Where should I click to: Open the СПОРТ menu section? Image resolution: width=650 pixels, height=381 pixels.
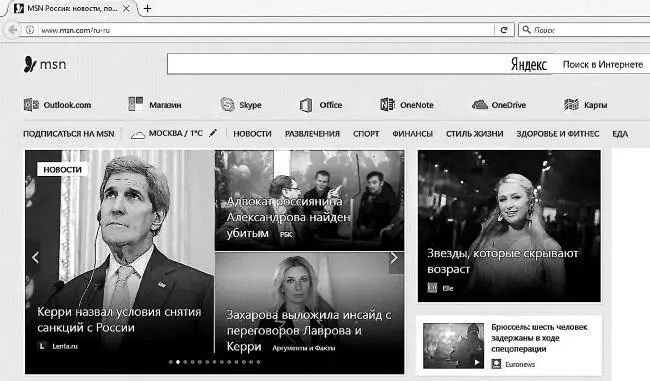[366, 134]
